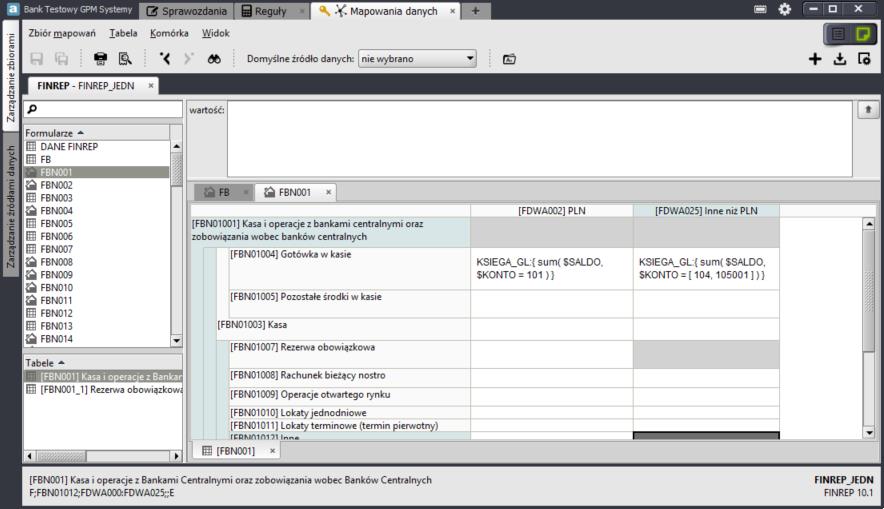Image resolution: width=884 pixels, height=509 pixels.
Task: Open print preview icon
Action: pos(125,59)
